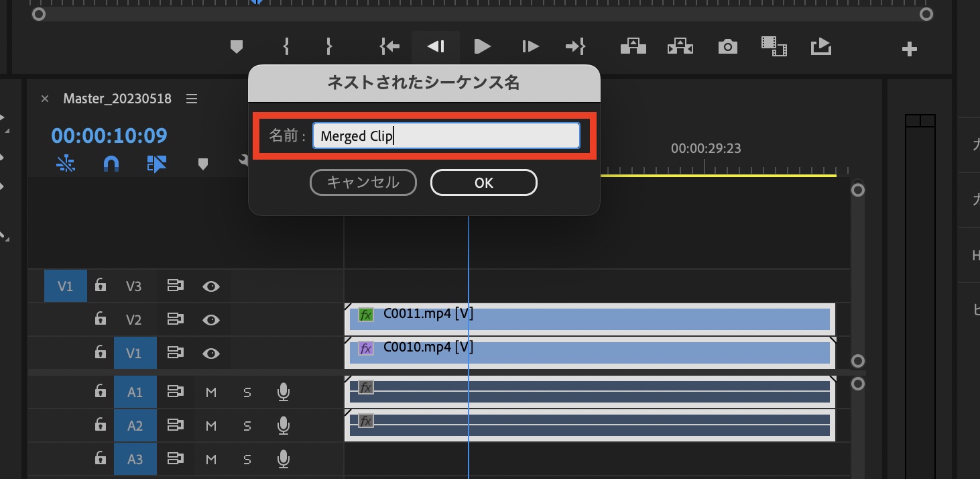Click the キャンセル button

click(x=363, y=182)
